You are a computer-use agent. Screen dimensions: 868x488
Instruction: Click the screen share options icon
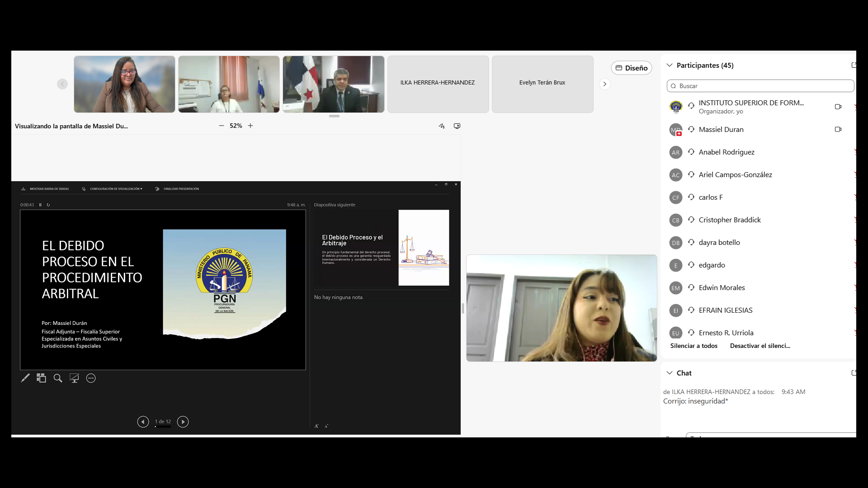click(x=457, y=126)
